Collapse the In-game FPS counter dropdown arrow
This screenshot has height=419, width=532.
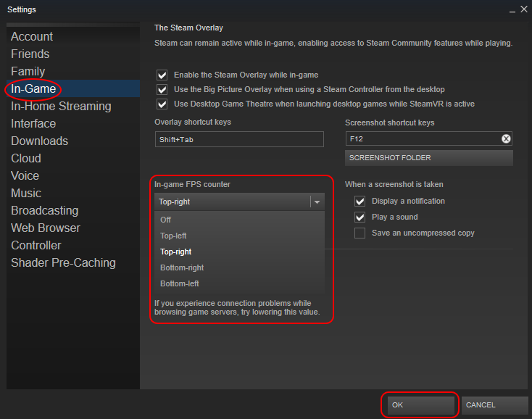tap(317, 202)
